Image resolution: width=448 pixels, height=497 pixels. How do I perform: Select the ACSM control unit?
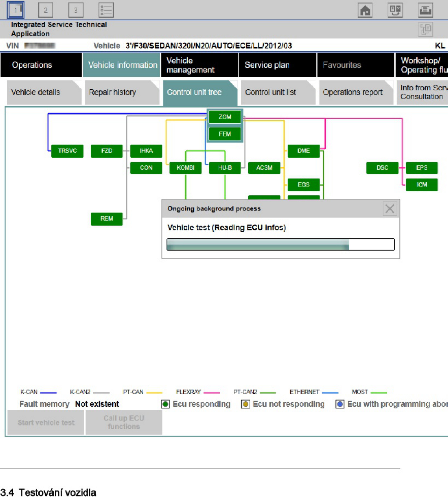(264, 168)
